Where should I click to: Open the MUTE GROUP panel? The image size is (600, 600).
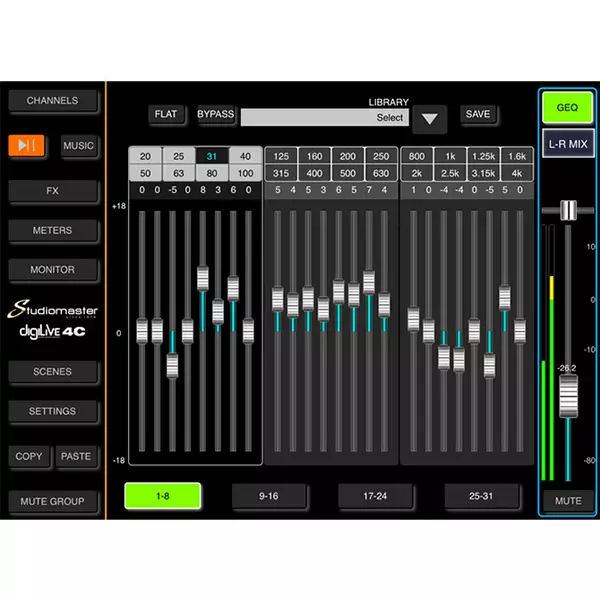52,501
